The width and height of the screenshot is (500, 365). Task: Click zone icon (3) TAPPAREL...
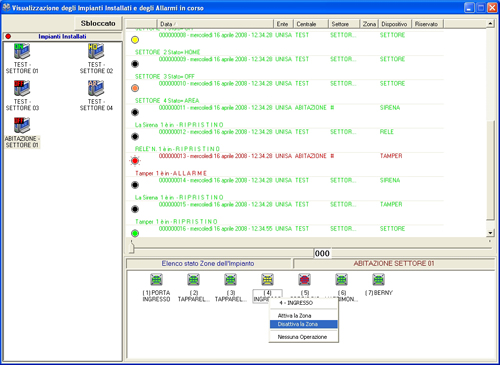pos(230,279)
